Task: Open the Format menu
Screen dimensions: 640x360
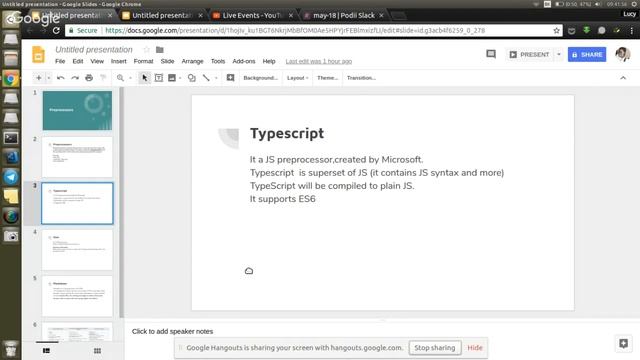Action: click(x=143, y=61)
